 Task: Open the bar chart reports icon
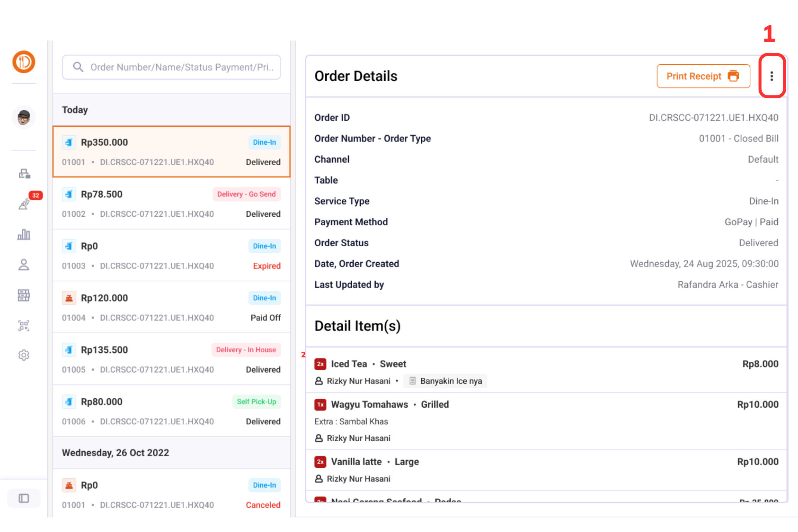coord(24,234)
